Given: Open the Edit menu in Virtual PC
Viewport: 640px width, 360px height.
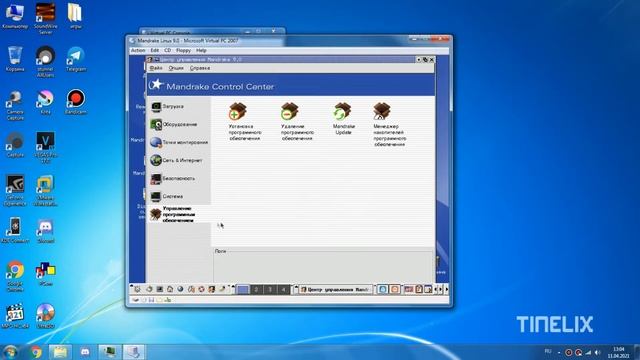Looking at the screenshot, I should [x=155, y=51].
